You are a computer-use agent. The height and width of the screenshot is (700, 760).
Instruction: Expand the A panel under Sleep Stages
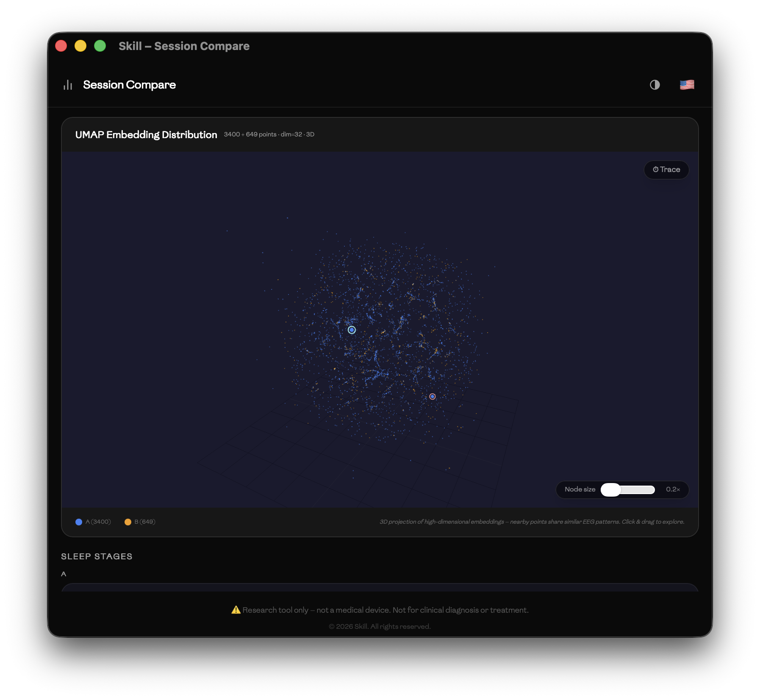click(x=380, y=590)
